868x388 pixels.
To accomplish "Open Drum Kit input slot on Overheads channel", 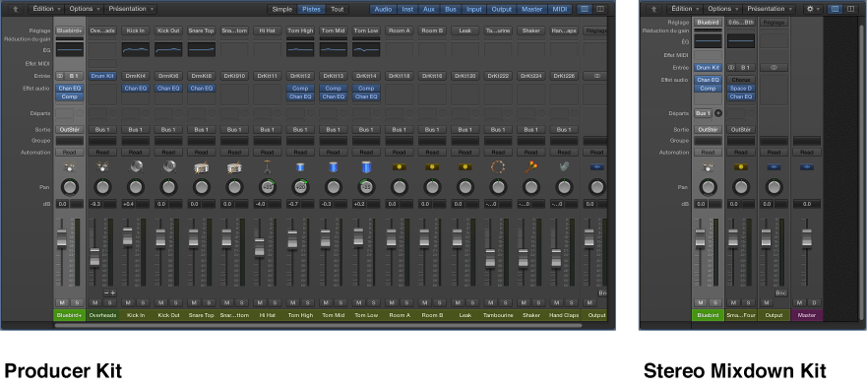I will tap(102, 76).
